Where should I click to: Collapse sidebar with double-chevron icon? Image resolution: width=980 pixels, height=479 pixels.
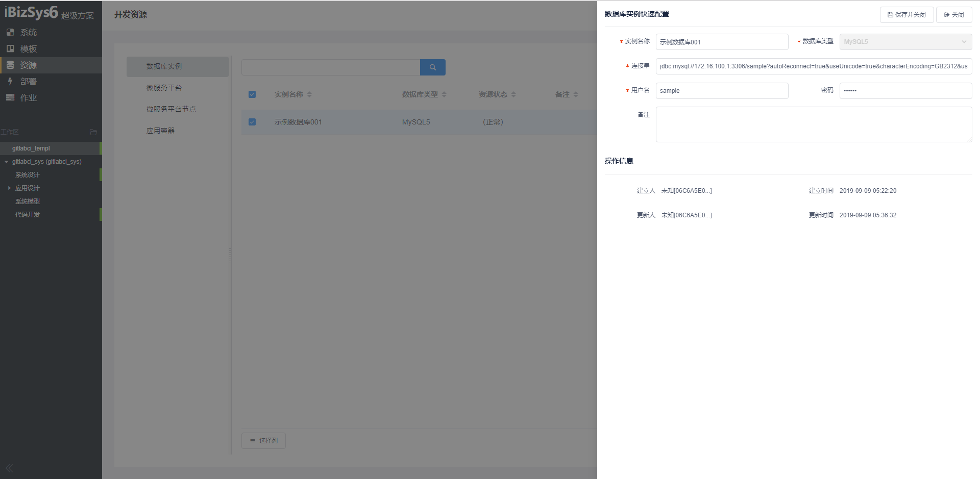(x=9, y=468)
